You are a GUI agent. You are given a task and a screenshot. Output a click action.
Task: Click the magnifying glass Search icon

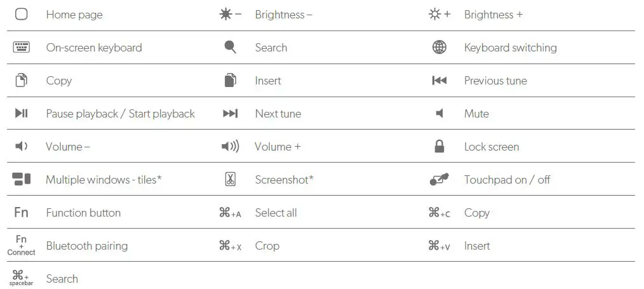click(231, 47)
